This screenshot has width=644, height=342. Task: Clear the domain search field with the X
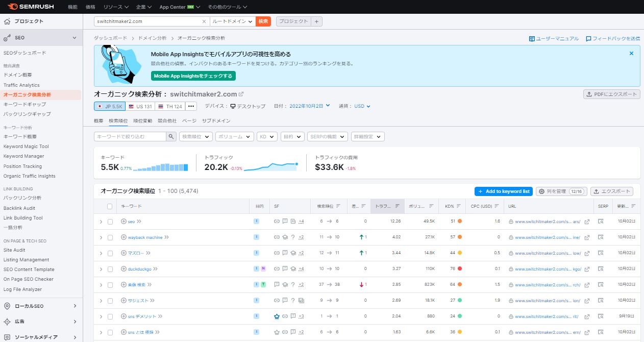(x=204, y=21)
